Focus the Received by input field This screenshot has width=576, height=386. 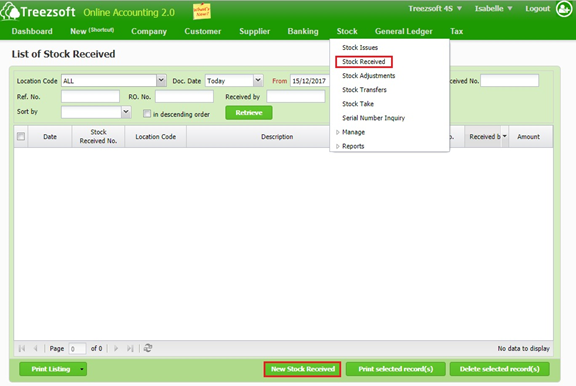(296, 97)
